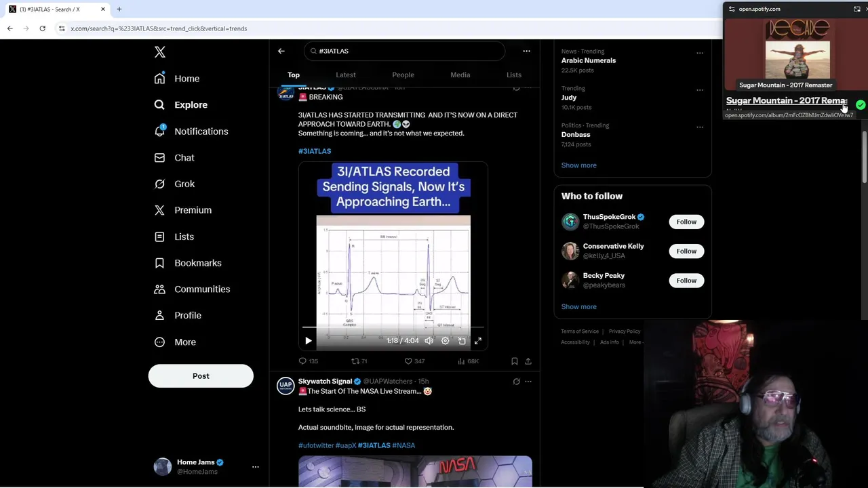Open a new browser tab
The width and height of the screenshot is (868, 488).
(119, 9)
